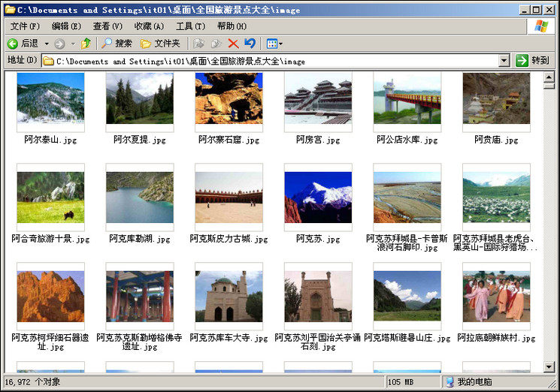This screenshot has width=560, height=392.
Task: Delete with the red X icon
Action: 233,44
